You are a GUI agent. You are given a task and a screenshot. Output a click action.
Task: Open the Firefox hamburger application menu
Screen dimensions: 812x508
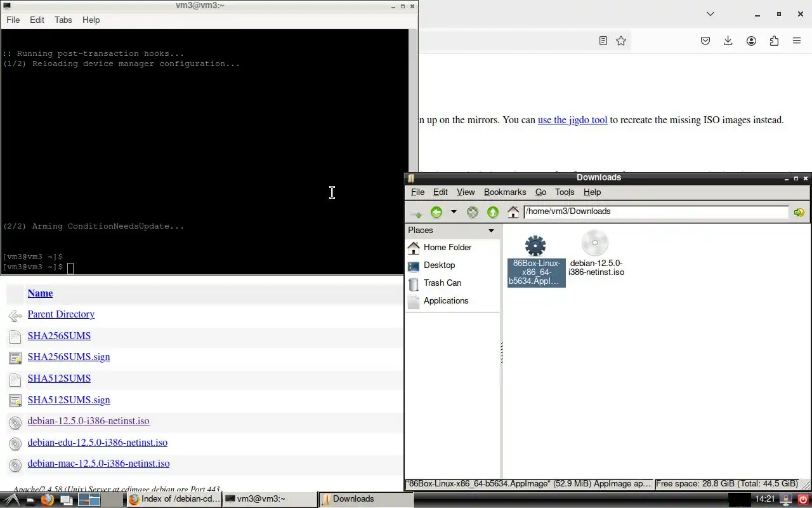coord(797,41)
